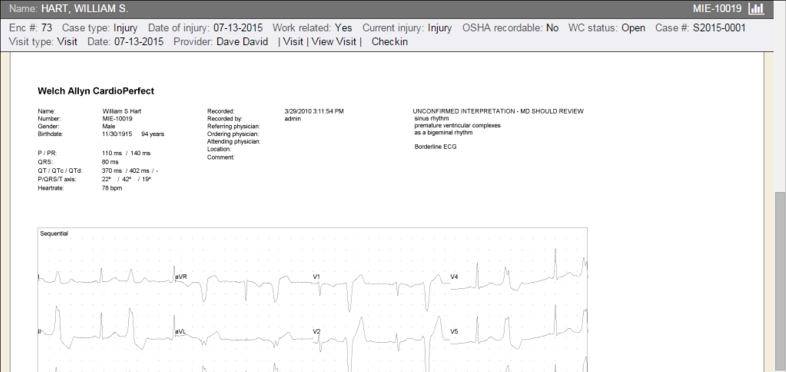
Task: Click the birthdate 11/30/1915
Action: click(117, 134)
